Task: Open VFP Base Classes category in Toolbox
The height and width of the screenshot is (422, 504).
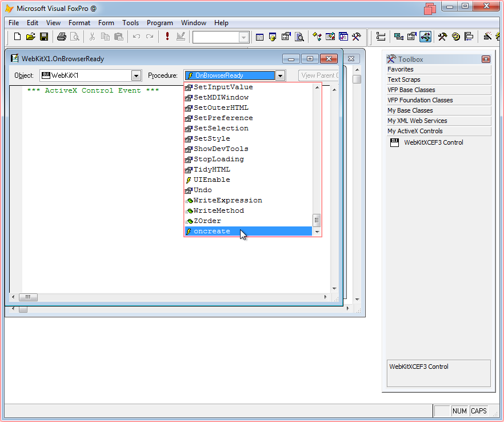Action: click(439, 90)
